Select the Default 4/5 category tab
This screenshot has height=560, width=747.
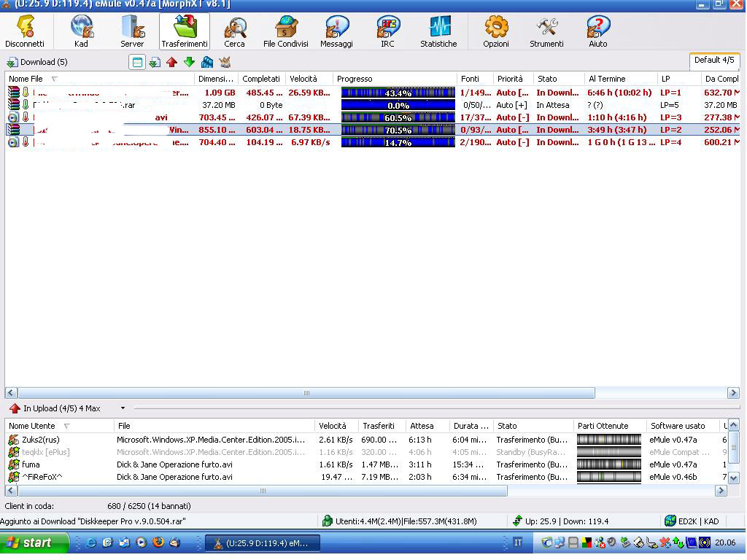[x=714, y=60]
